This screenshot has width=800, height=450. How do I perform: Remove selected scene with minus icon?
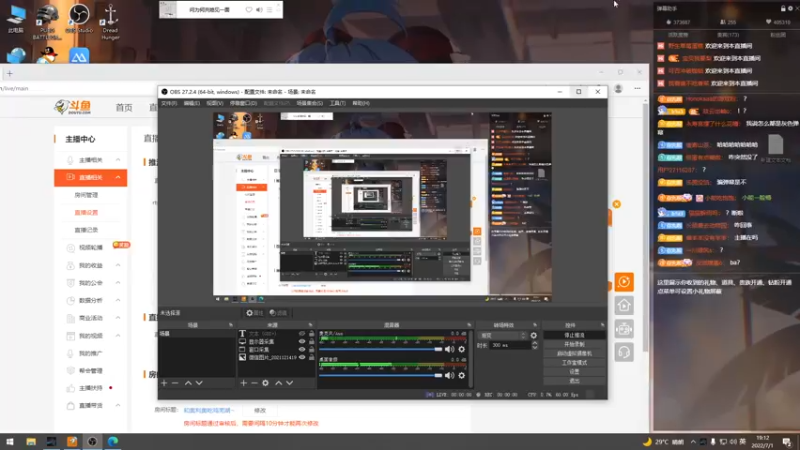175,383
